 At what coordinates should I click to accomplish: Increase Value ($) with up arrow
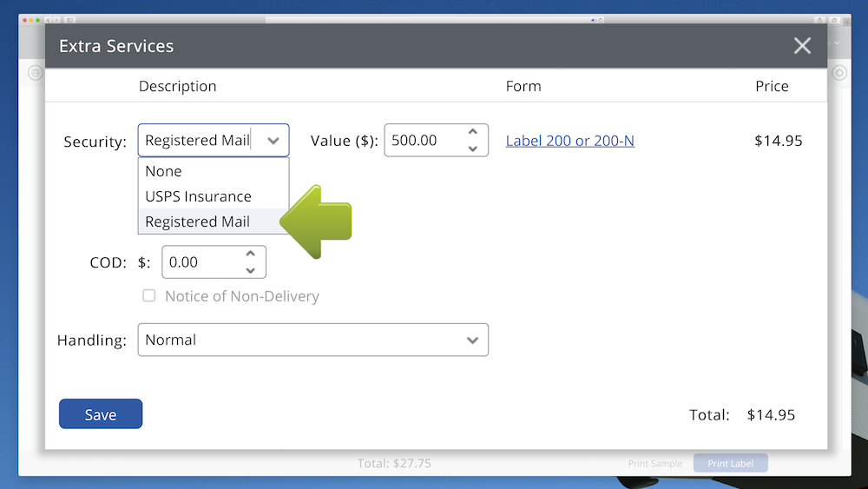473,132
